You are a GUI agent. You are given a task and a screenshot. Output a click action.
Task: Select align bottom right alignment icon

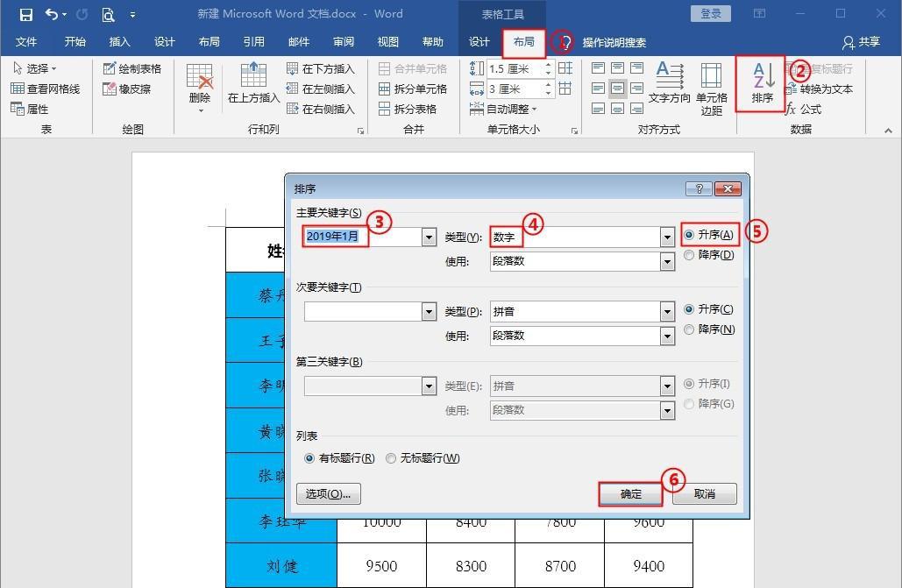636,108
